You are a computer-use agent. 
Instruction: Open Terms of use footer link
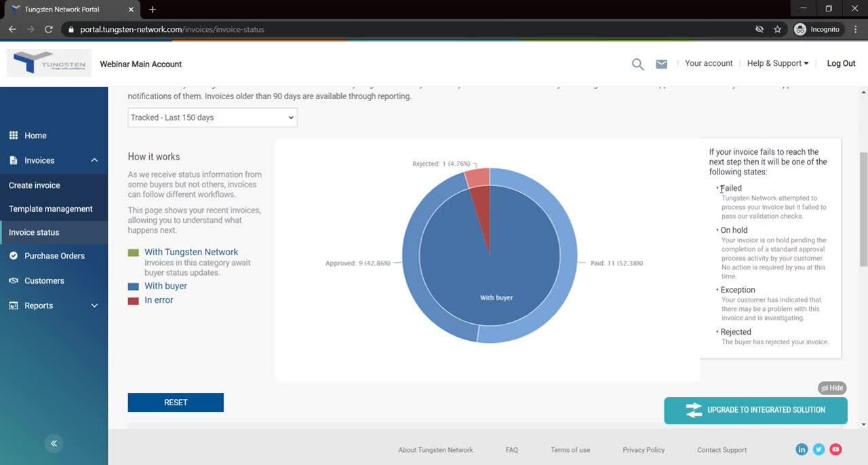tap(570, 450)
